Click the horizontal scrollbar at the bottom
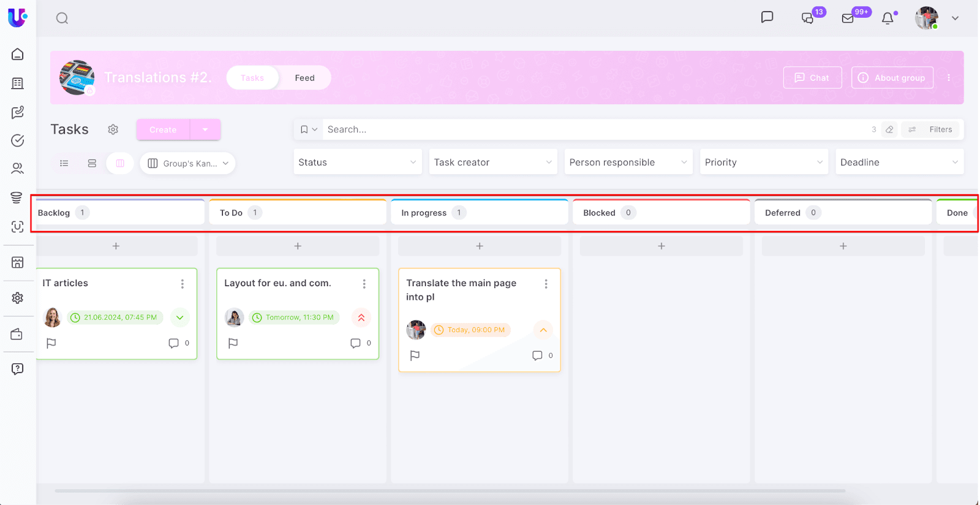 coord(450,491)
